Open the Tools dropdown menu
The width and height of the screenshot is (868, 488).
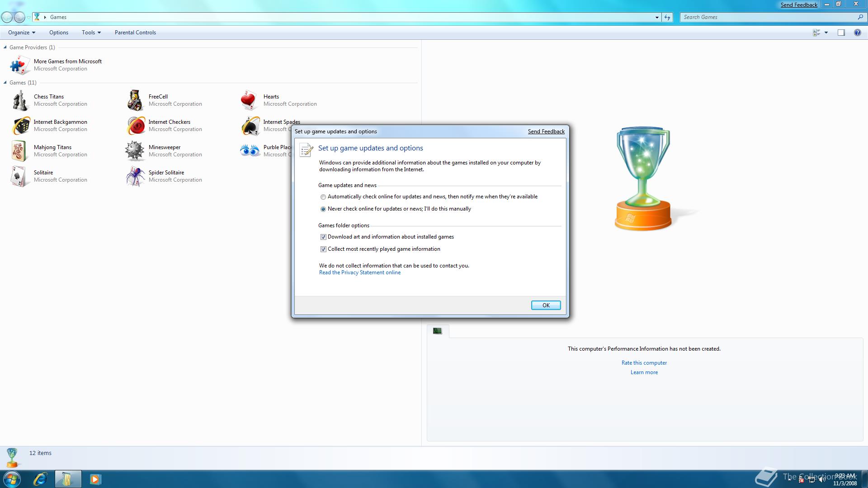coord(91,33)
